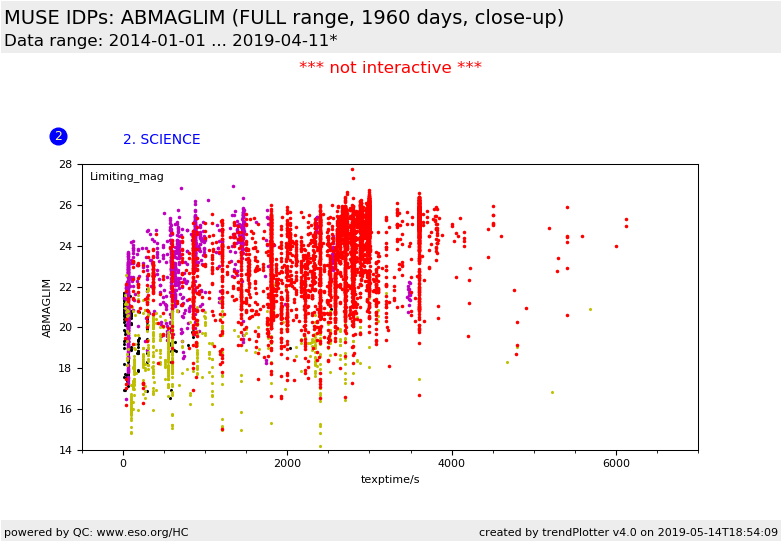
Task: Click the y-axis tick label 24
Action: [x=64, y=246]
